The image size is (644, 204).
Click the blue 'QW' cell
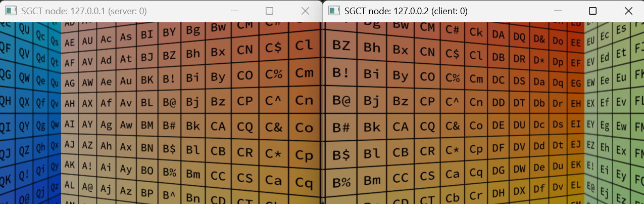tap(24, 77)
